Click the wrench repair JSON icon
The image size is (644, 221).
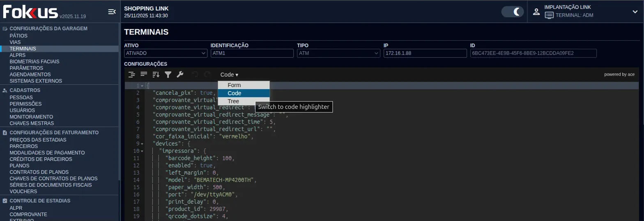(180, 74)
